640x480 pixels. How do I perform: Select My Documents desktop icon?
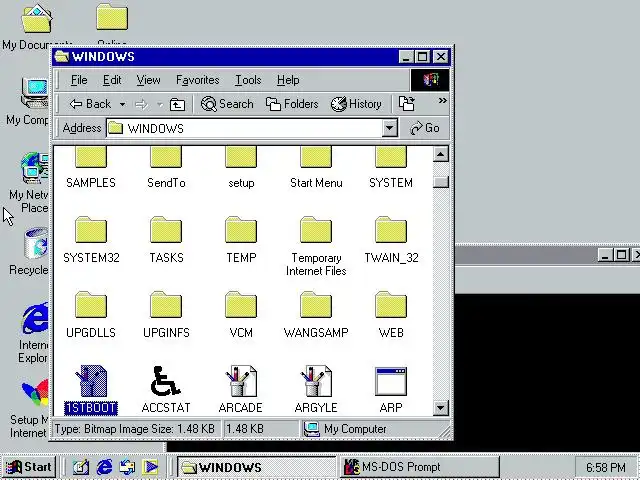pos(36,27)
